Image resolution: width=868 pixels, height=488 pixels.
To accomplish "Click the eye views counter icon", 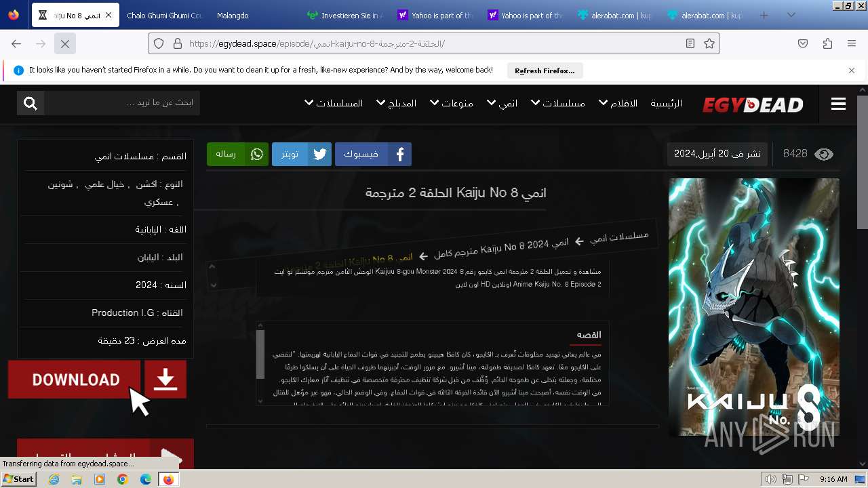I will coord(823,155).
